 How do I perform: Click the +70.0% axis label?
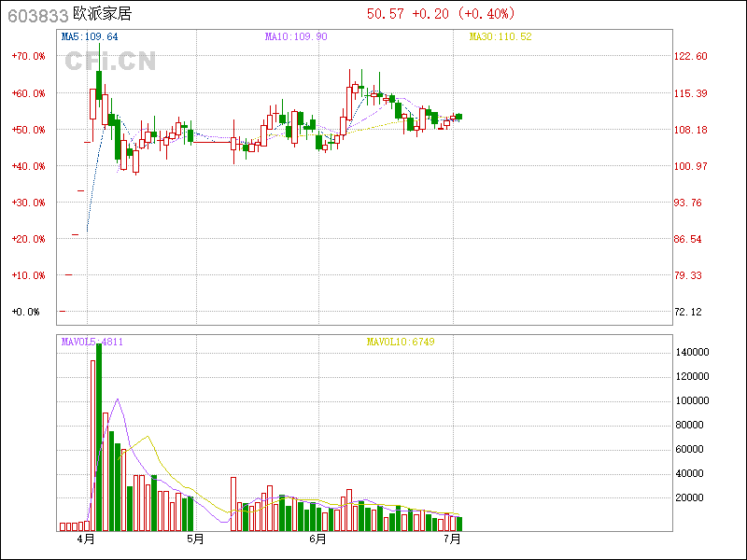click(x=28, y=56)
